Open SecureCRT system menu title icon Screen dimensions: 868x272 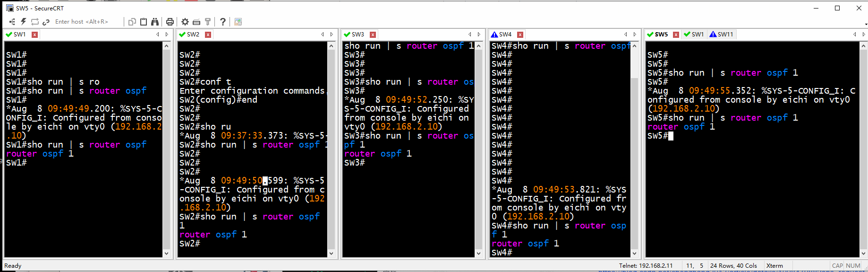coord(9,8)
